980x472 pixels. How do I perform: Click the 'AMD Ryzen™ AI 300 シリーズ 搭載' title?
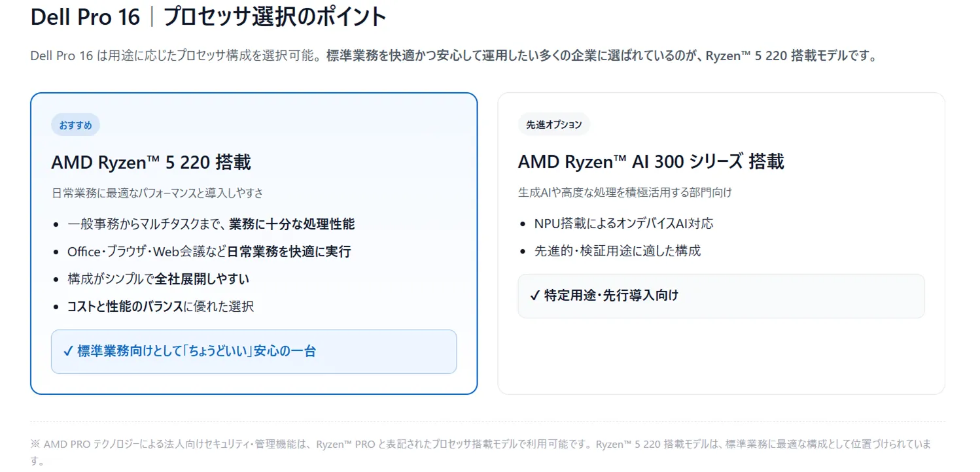651,161
